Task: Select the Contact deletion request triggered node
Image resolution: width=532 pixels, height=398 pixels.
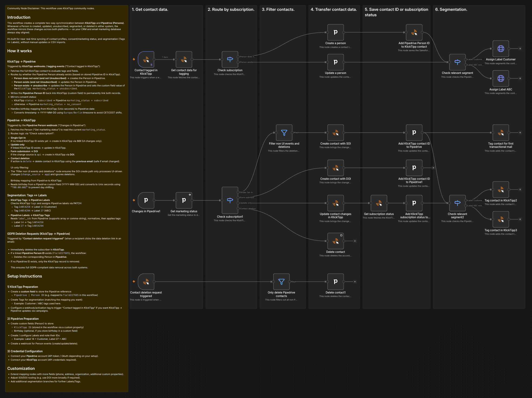Action: pyautogui.click(x=146, y=282)
